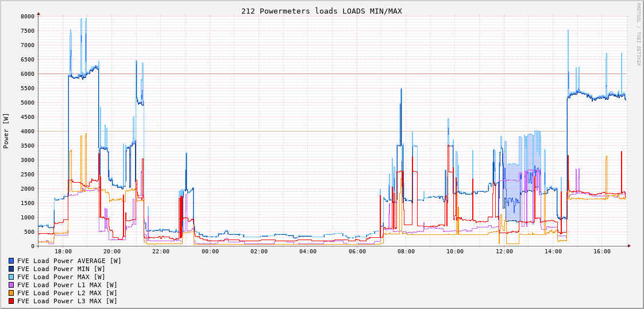
Task: Select the 'FVE Load Power AVERAGE [W]' legend label
Action: (69, 261)
